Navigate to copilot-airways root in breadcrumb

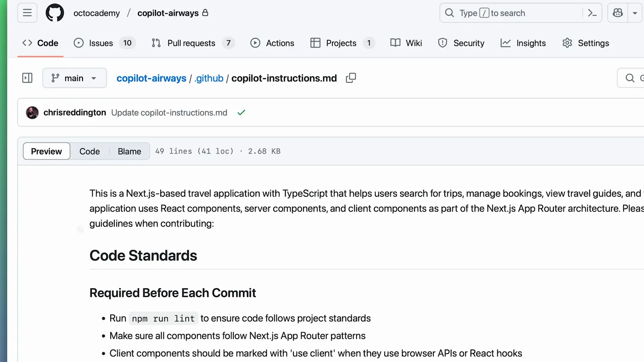[x=151, y=78]
